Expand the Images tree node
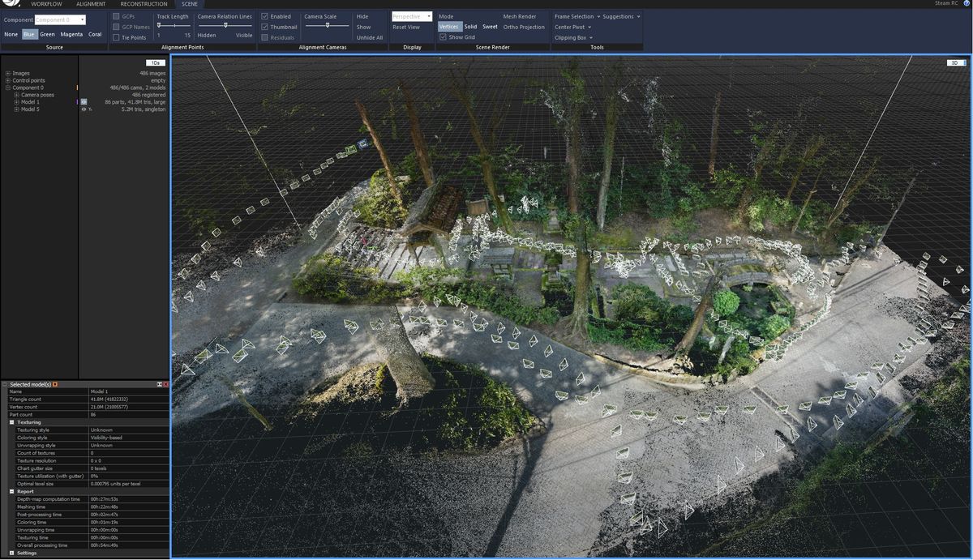Image resolution: width=973 pixels, height=560 pixels. tap(7, 73)
